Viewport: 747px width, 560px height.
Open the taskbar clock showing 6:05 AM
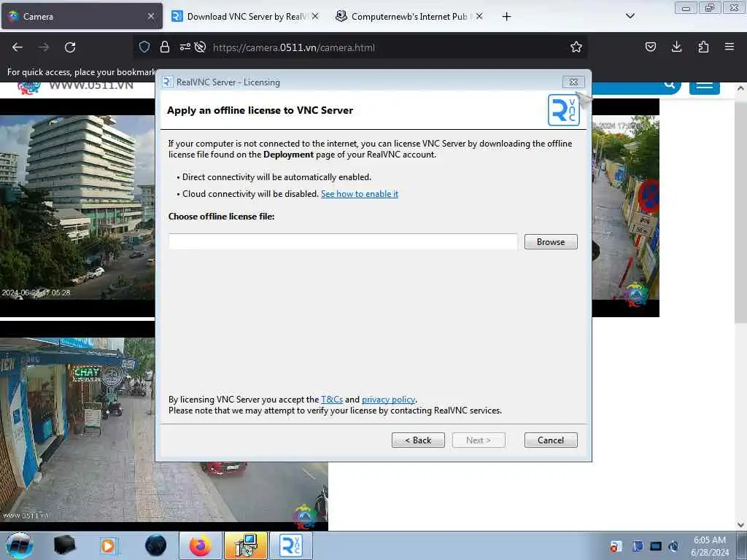(x=710, y=546)
